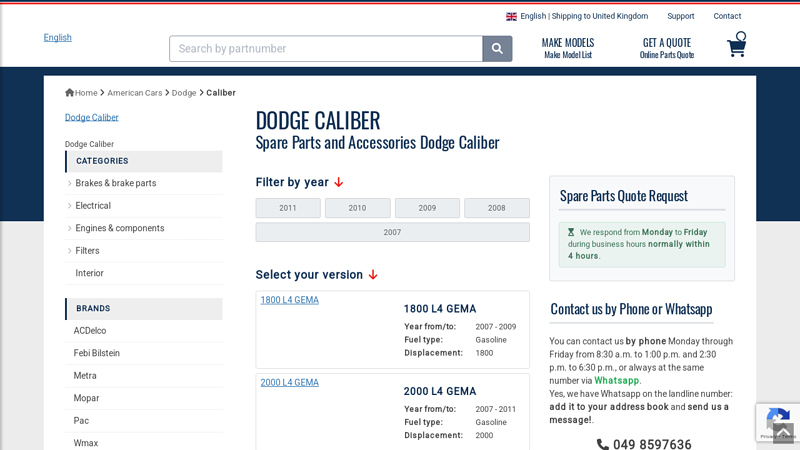Click the Brakes & brake parts label
The width and height of the screenshot is (800, 450).
coord(116,183)
